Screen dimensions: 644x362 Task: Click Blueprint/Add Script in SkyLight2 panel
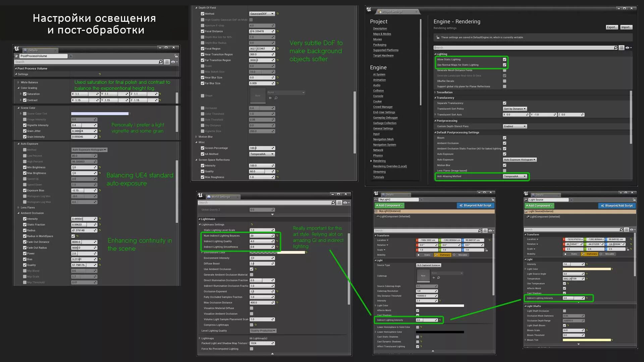(x=475, y=205)
